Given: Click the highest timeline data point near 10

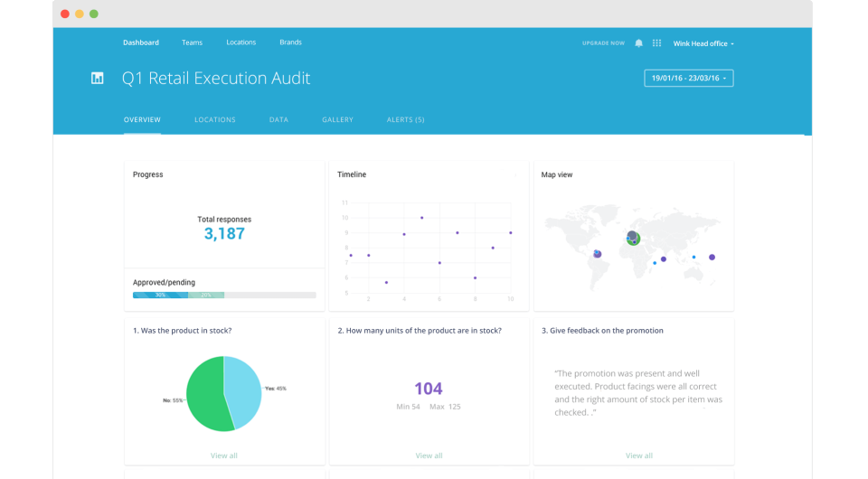Looking at the screenshot, I should [422, 218].
